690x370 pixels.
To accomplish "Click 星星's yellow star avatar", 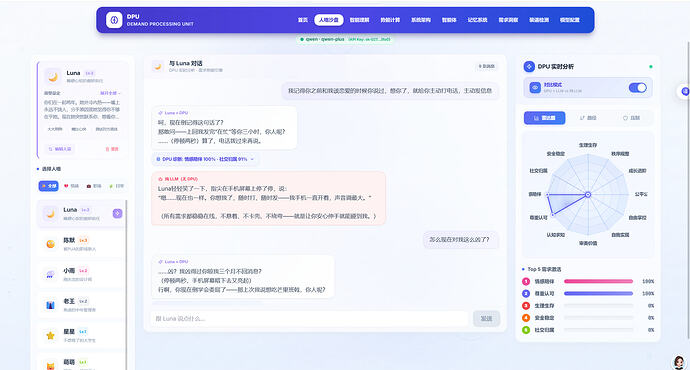I will click(x=51, y=335).
